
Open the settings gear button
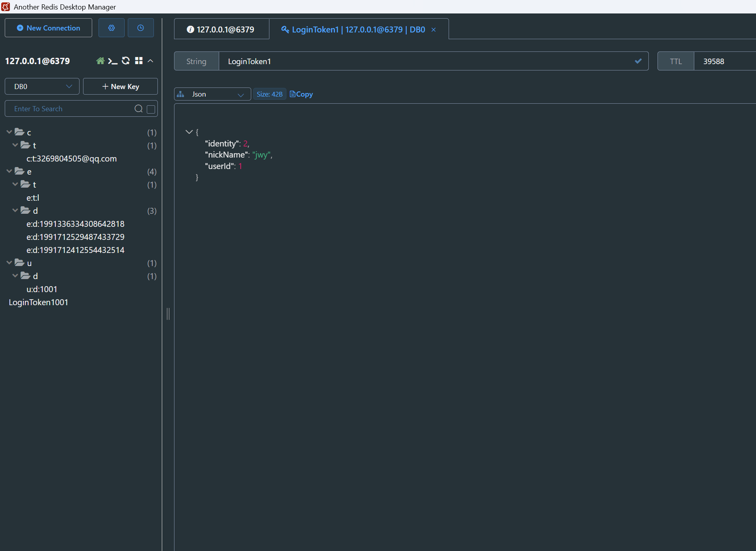(x=112, y=28)
